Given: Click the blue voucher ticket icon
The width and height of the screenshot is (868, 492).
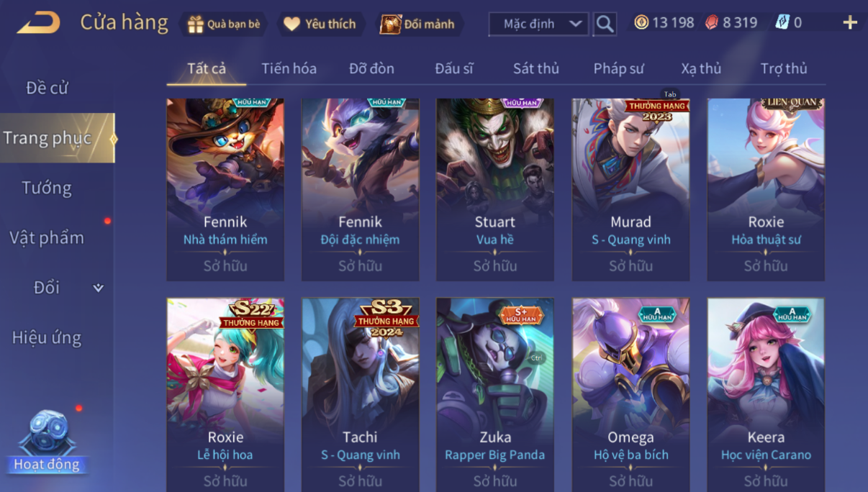Looking at the screenshot, I should click(782, 22).
